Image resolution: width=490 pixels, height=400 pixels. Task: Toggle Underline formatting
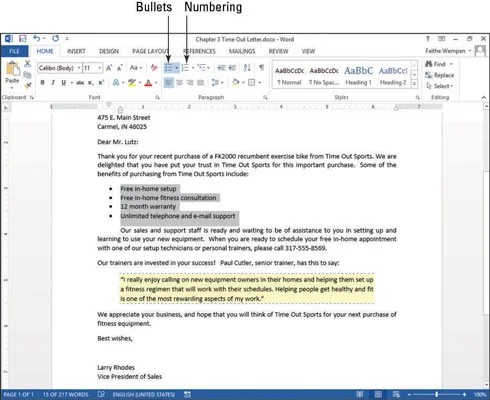pyautogui.click(x=63, y=82)
